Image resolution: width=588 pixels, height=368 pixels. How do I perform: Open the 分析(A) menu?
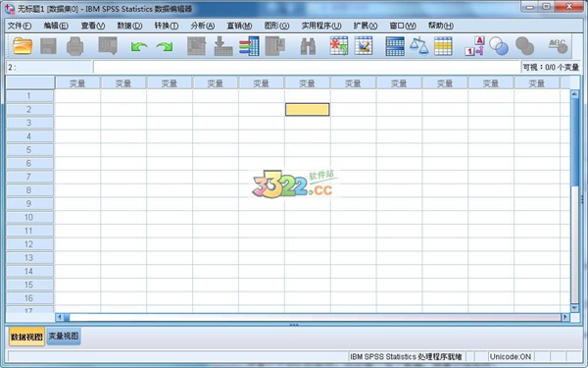[x=203, y=26]
